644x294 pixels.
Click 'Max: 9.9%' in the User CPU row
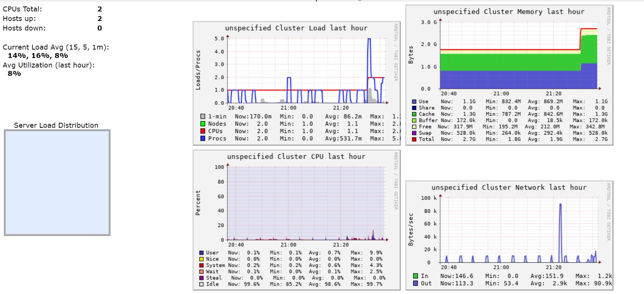[366, 253]
